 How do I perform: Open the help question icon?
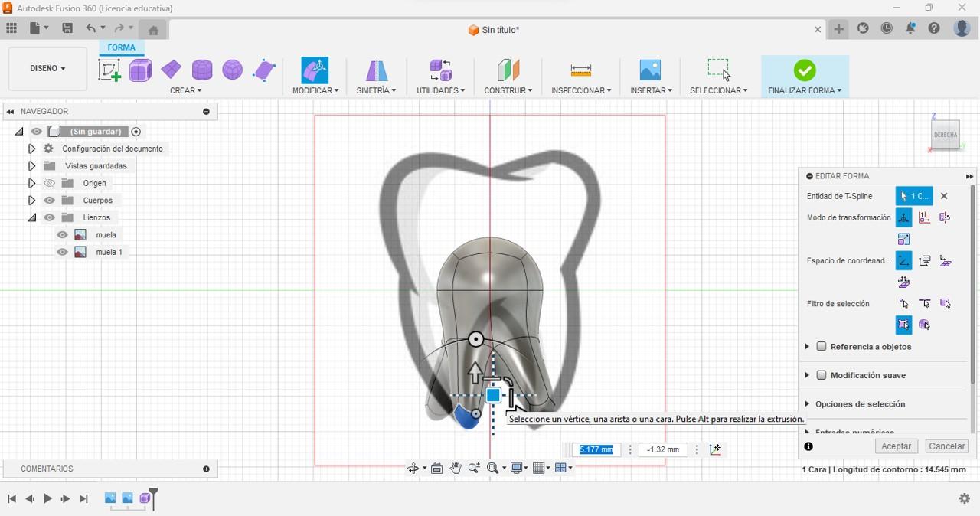(x=934, y=28)
